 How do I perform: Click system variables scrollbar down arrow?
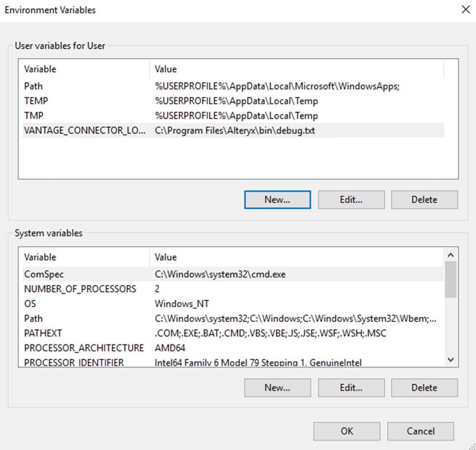pyautogui.click(x=451, y=360)
